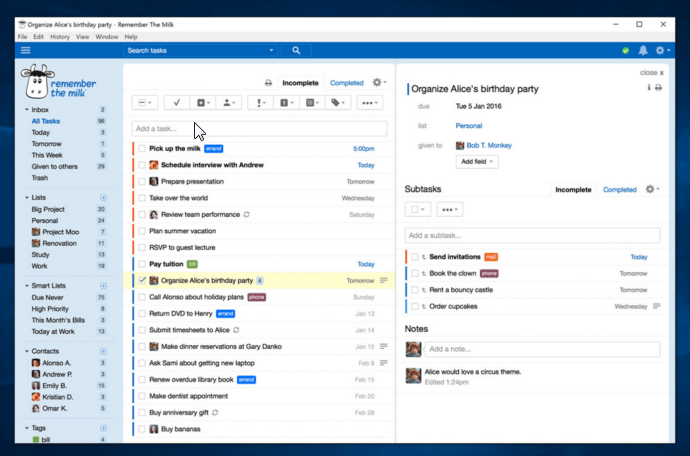Uncheck Organize Alice's birthday party
690x456 pixels.
[x=142, y=280]
